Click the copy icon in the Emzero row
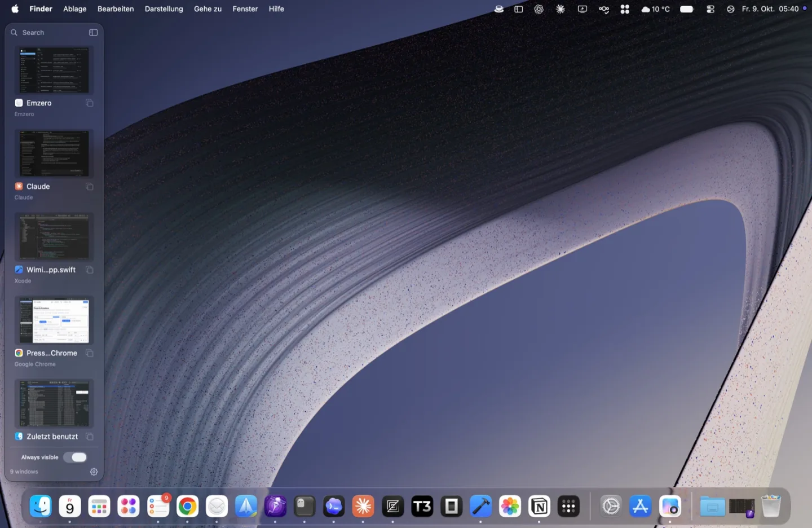This screenshot has height=528, width=812. pos(90,103)
